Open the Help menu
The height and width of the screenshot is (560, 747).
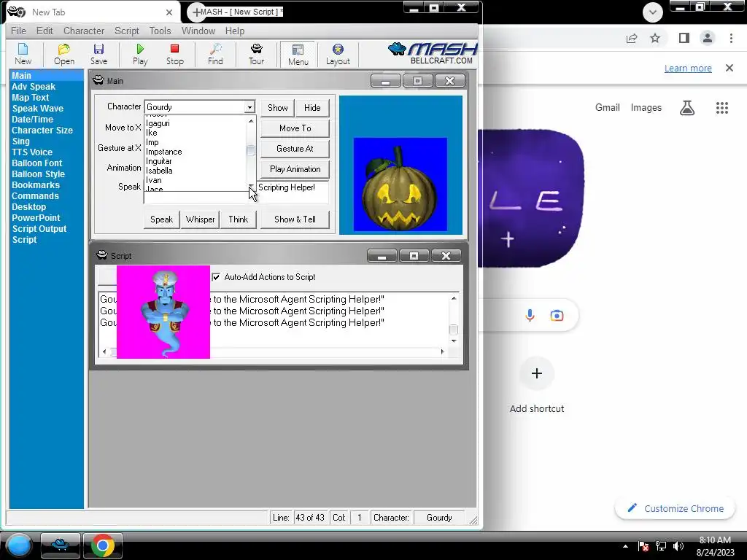coord(235,31)
